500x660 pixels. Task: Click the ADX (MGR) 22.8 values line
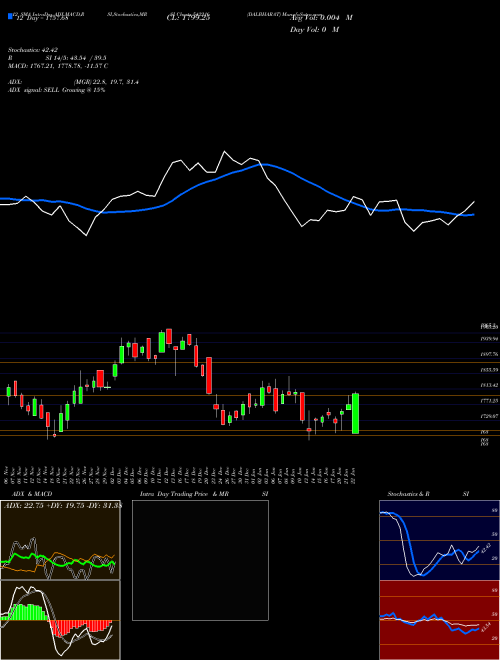point(73,82)
